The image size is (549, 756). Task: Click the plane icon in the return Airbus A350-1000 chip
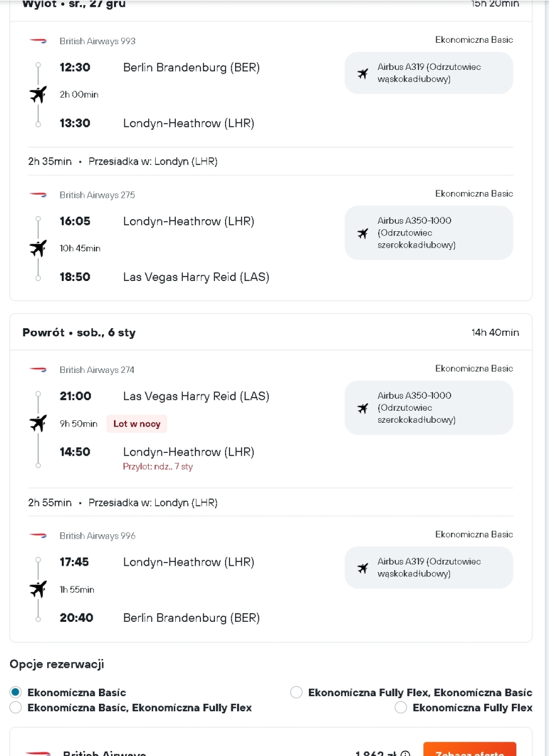(362, 408)
